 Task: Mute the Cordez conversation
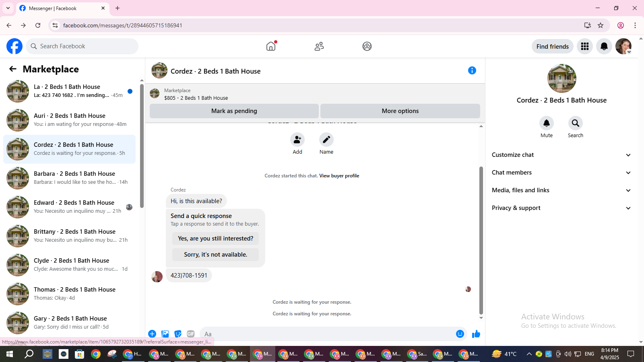pos(547,123)
